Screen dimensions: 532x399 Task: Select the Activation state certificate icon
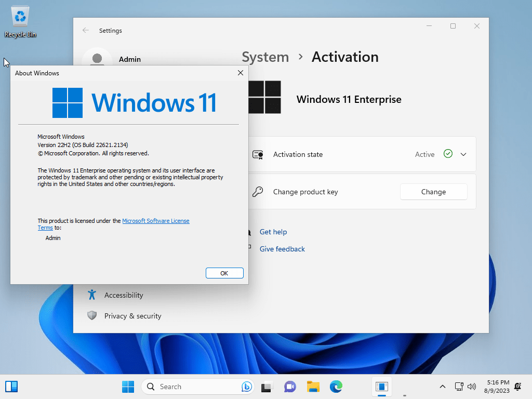tap(258, 155)
